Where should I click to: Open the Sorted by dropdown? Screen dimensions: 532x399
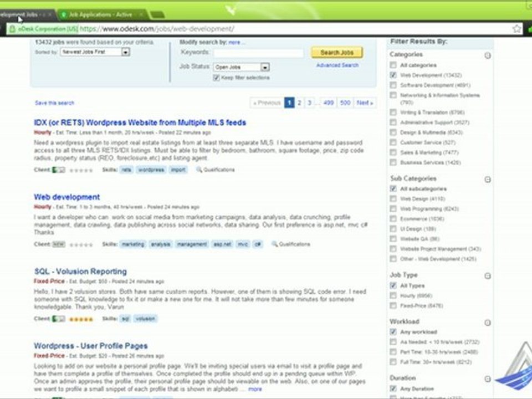(95, 52)
